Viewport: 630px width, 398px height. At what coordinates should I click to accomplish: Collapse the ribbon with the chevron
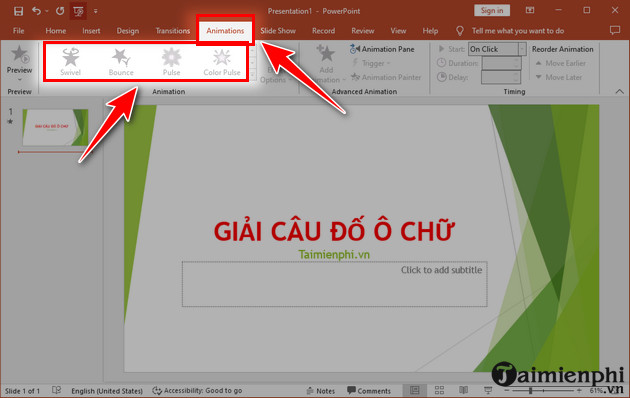[x=620, y=92]
